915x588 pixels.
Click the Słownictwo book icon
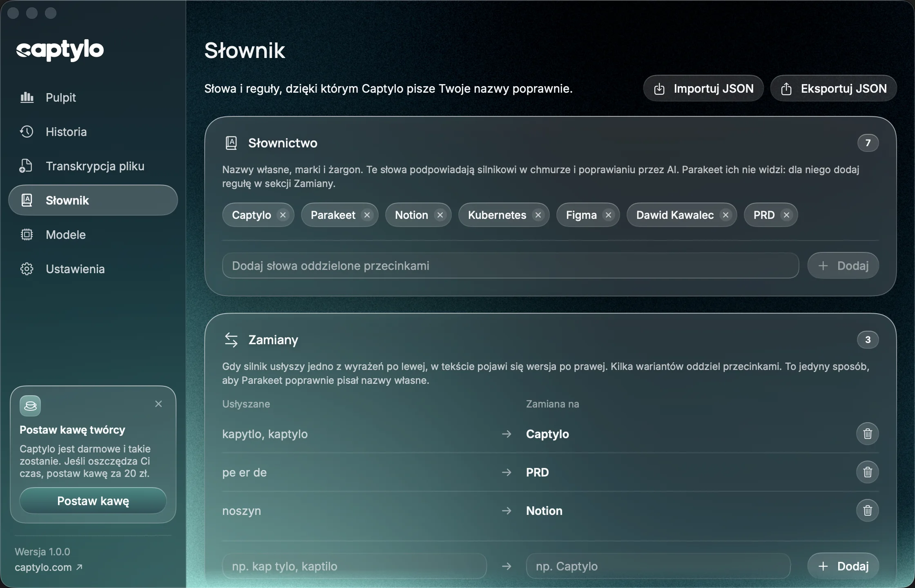[231, 143]
